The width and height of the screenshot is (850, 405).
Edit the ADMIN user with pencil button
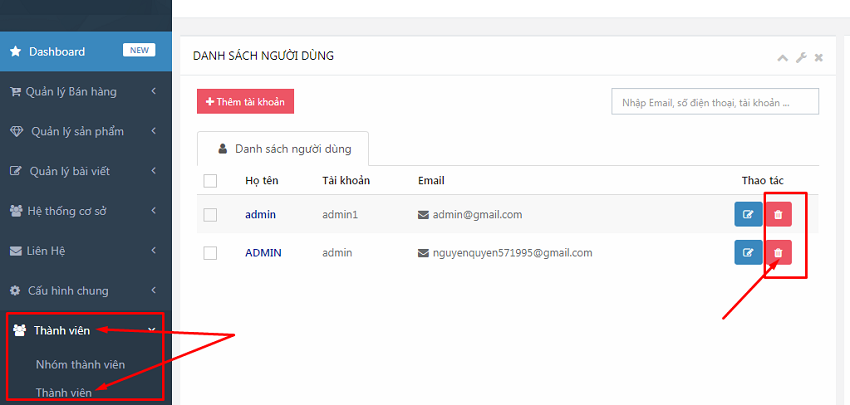click(x=748, y=253)
